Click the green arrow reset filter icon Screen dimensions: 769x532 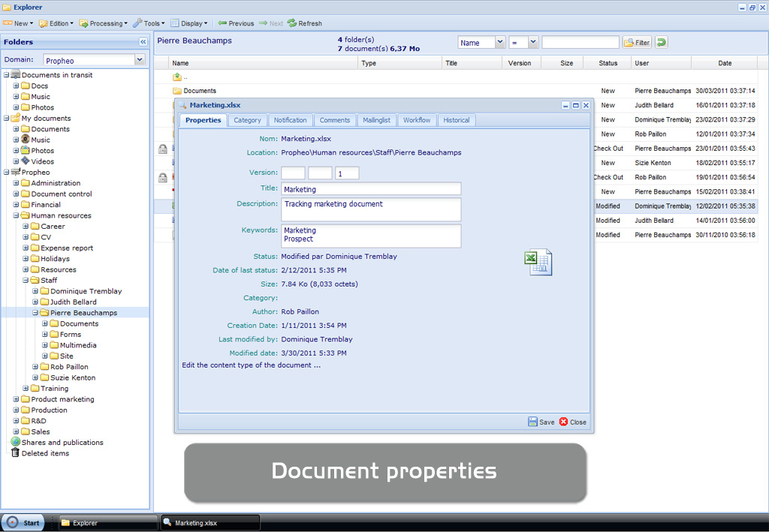coord(662,43)
